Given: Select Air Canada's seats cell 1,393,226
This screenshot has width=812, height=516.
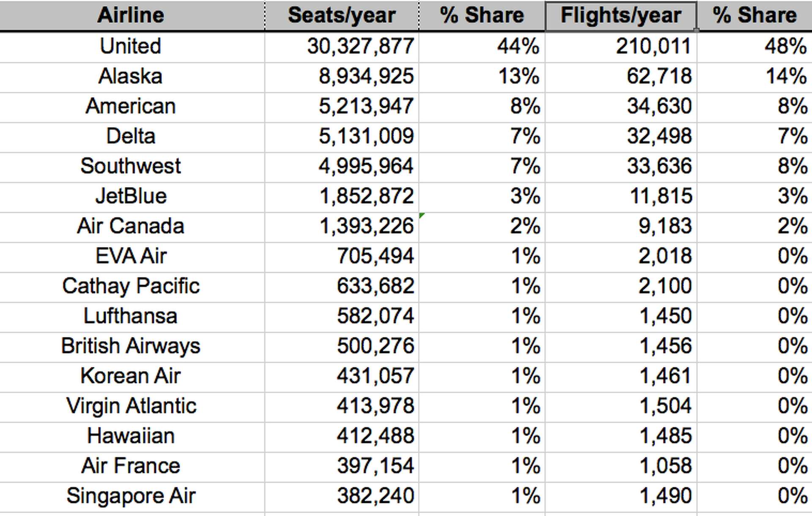Looking at the screenshot, I should click(342, 227).
